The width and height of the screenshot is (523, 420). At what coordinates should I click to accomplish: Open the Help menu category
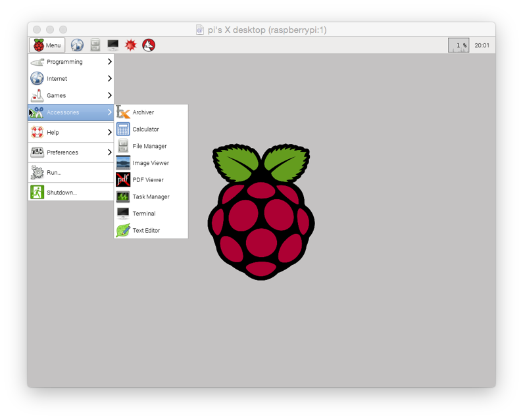71,132
